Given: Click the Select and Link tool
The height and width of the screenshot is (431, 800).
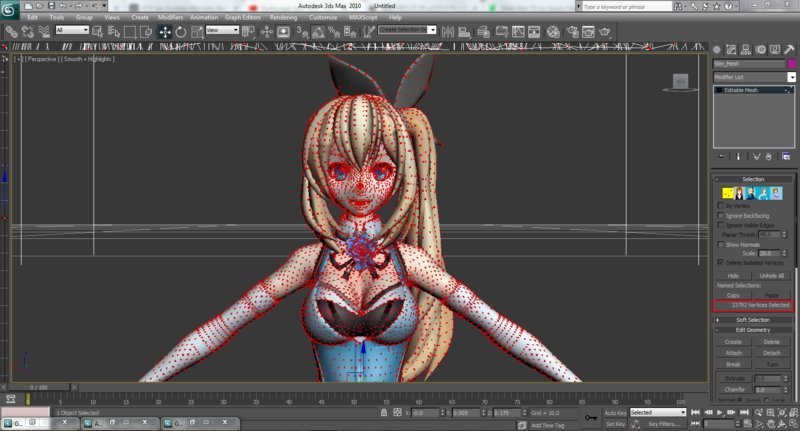Looking at the screenshot, I should (11, 33).
